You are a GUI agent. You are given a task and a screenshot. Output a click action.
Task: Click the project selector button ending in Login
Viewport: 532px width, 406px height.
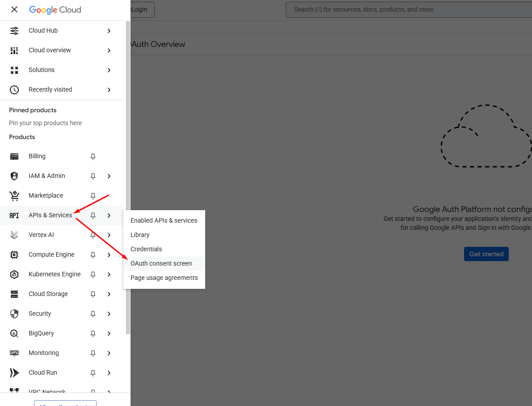click(143, 9)
